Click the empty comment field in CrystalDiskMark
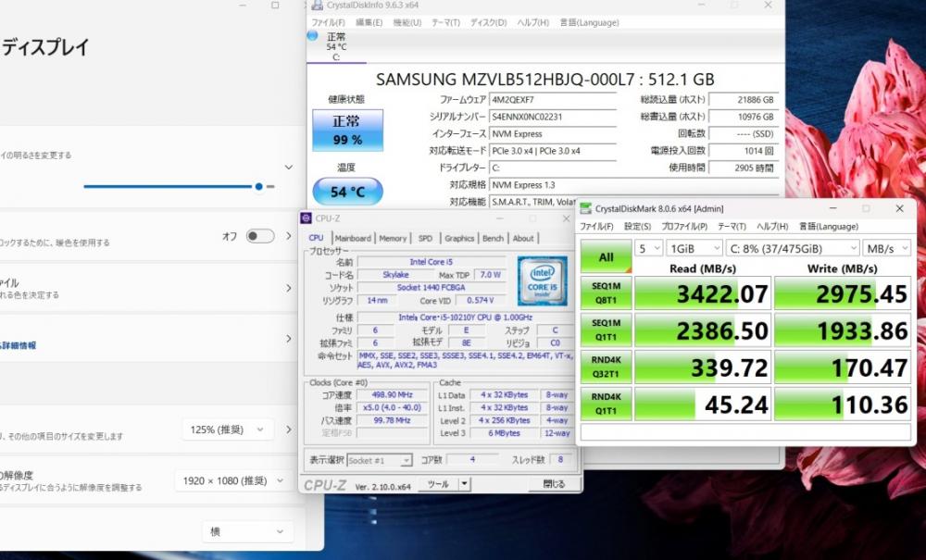This screenshot has width=926, height=560. [x=745, y=432]
